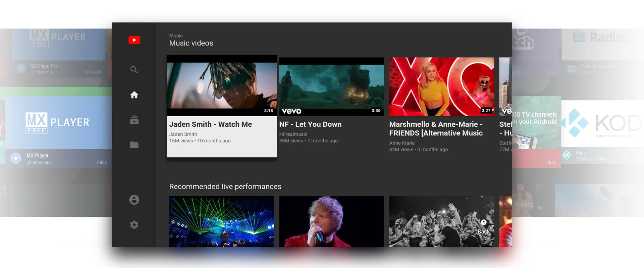This screenshot has width=644, height=268.
Task: Open Subscriptions icon in the sidebar
Action: (x=134, y=120)
